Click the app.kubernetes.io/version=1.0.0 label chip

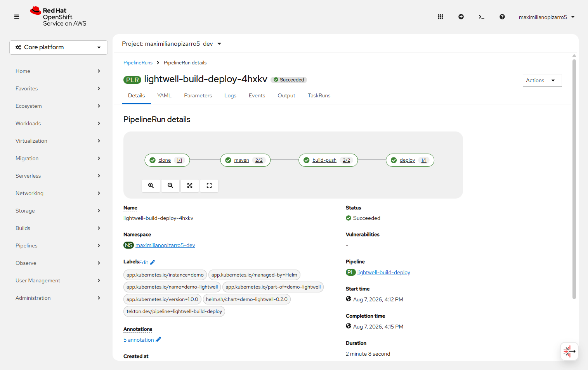tap(162, 299)
